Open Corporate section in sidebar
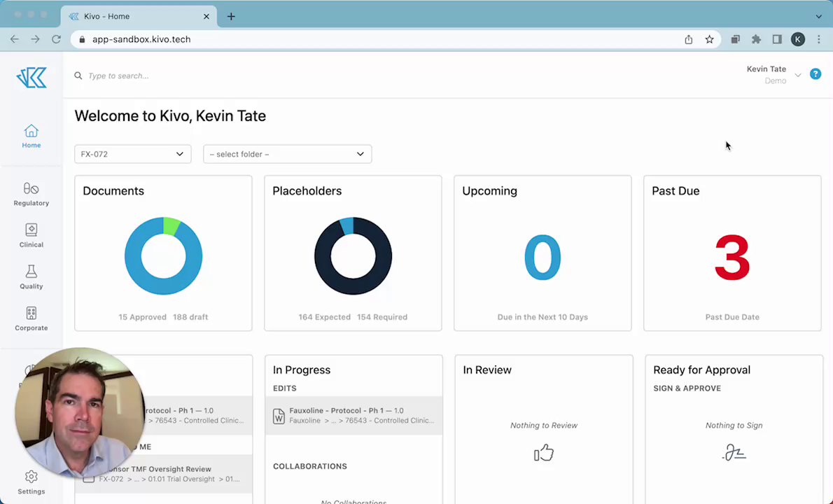 tap(31, 318)
